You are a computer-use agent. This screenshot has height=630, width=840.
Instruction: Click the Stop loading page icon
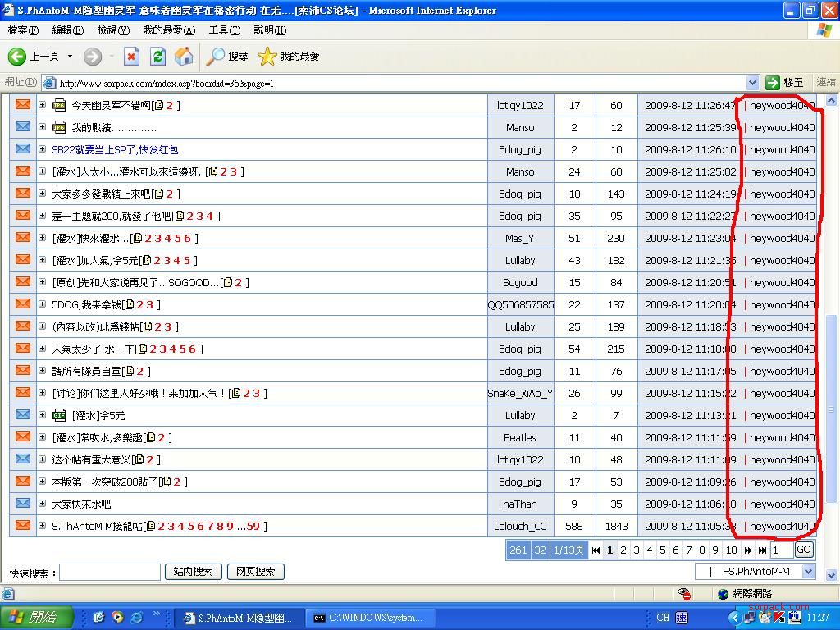[x=131, y=56]
